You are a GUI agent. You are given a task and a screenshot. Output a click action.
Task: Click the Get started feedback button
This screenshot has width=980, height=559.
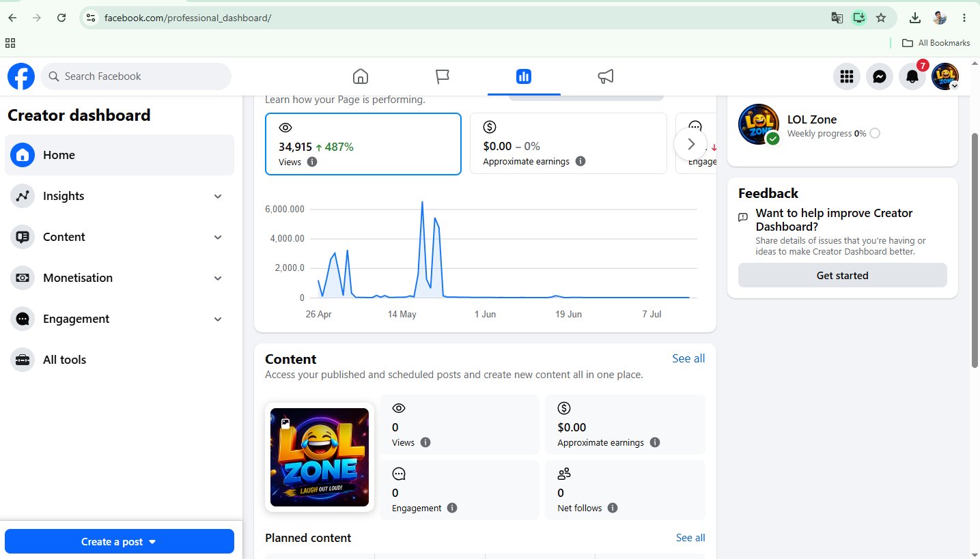click(x=843, y=275)
